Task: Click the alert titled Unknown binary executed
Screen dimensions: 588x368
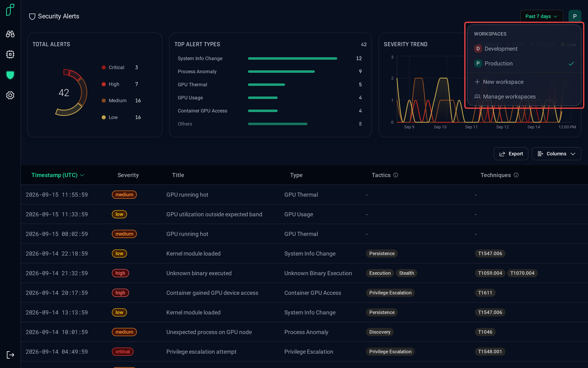Action: point(199,273)
